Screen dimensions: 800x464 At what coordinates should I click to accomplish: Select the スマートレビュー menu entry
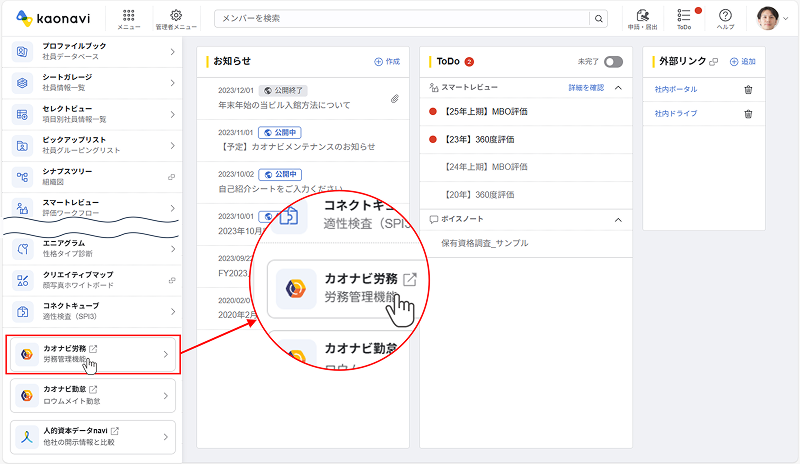[92, 207]
